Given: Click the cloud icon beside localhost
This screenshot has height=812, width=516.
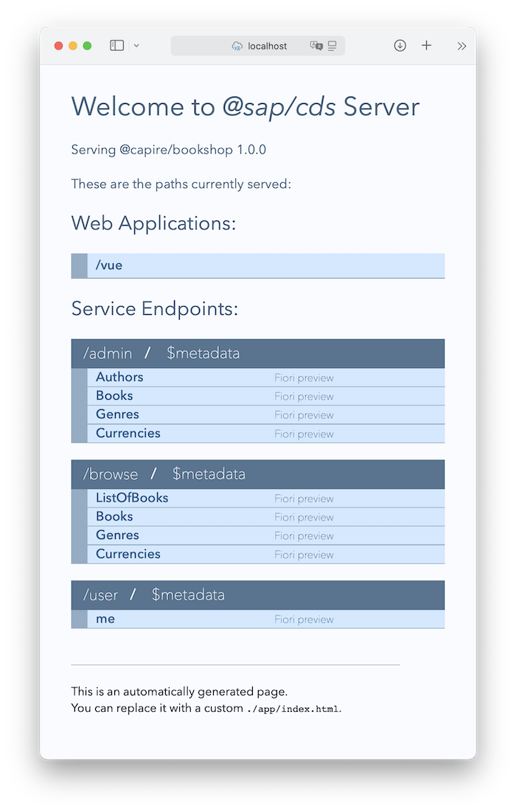Looking at the screenshot, I should tap(237, 46).
